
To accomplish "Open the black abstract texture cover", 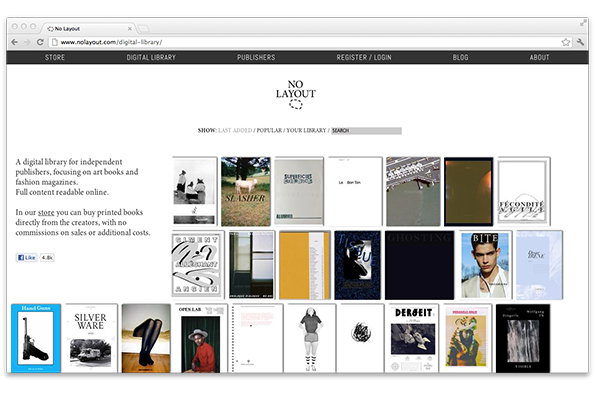I will [x=523, y=338].
